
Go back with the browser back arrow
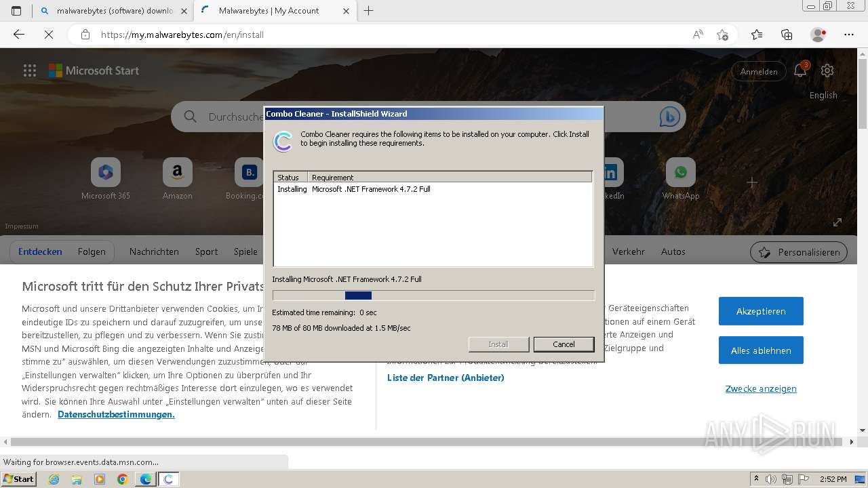click(19, 35)
